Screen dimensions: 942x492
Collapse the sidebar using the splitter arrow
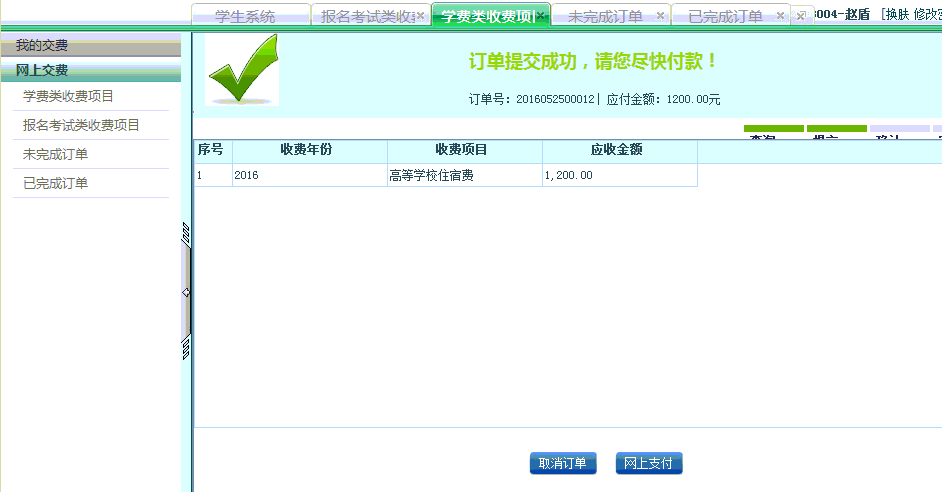pos(186,292)
